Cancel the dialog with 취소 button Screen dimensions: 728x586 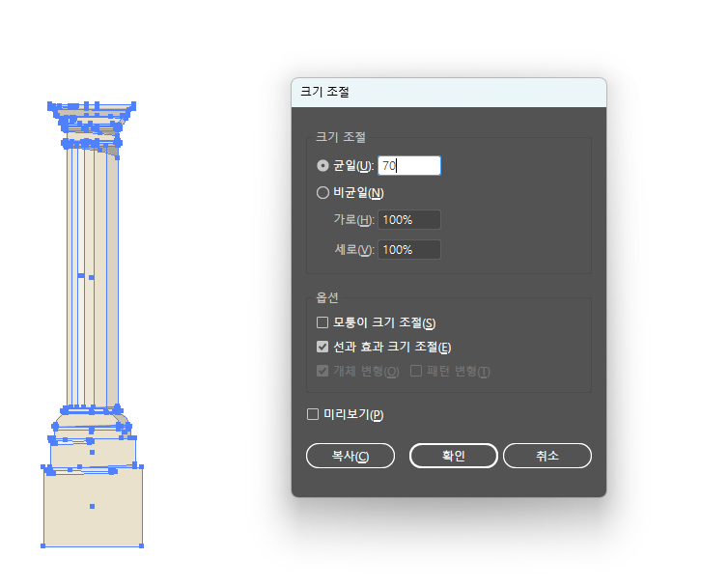547,456
